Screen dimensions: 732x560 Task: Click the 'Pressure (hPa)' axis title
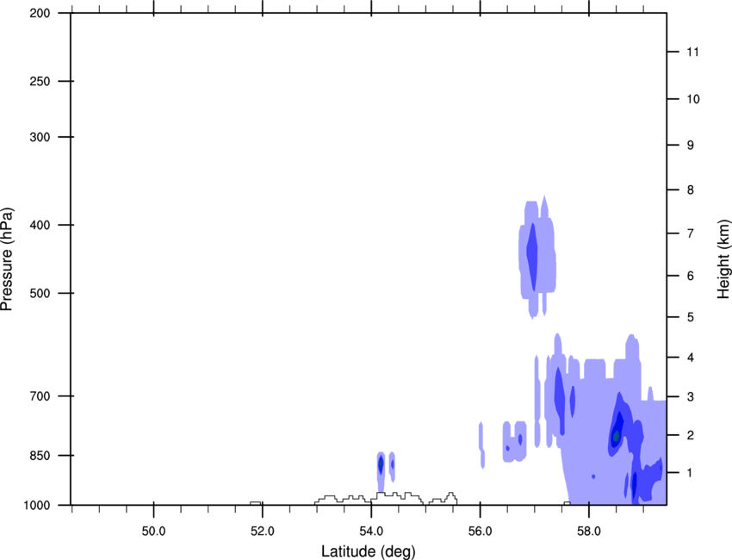click(x=8, y=259)
